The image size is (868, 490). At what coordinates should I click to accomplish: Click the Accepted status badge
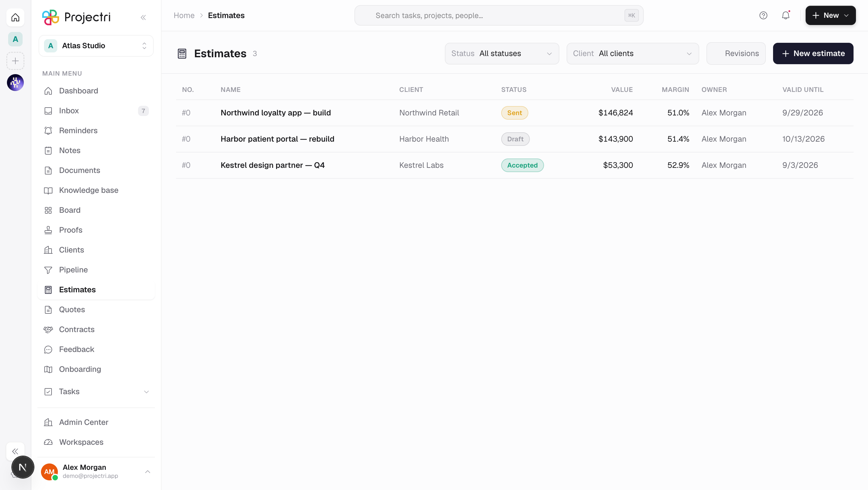pos(522,165)
